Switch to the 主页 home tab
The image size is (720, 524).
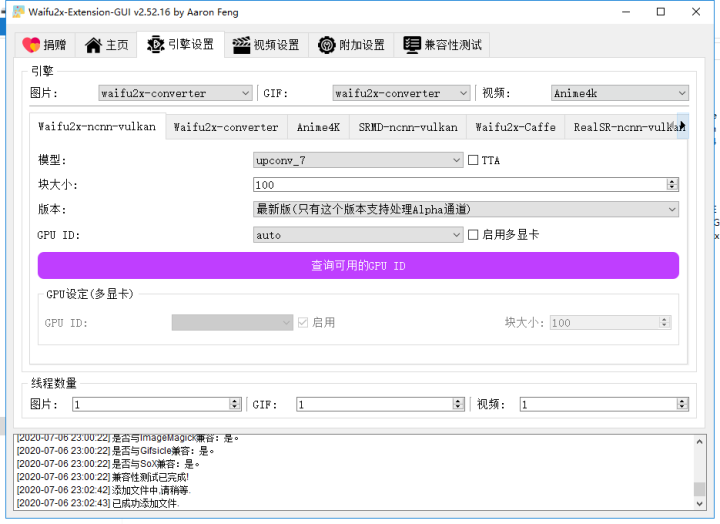(x=106, y=45)
